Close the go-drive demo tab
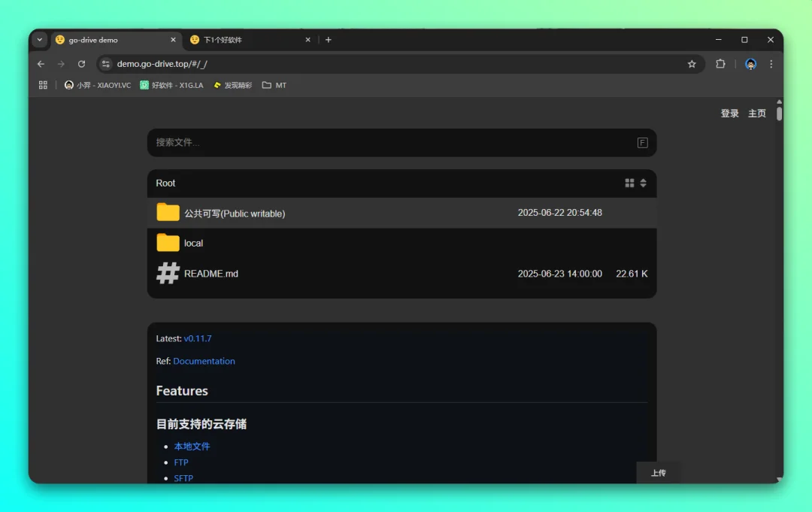 point(173,40)
